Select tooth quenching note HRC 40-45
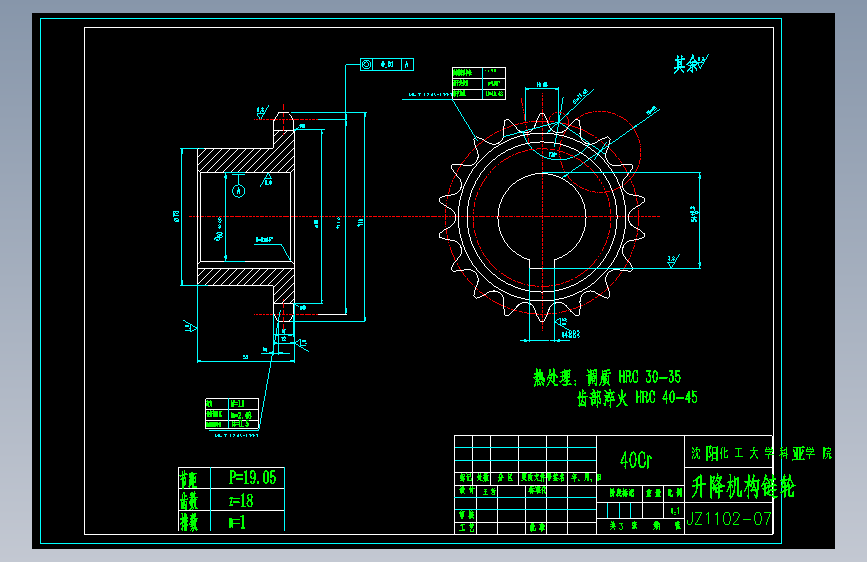The image size is (867, 562). (x=637, y=398)
